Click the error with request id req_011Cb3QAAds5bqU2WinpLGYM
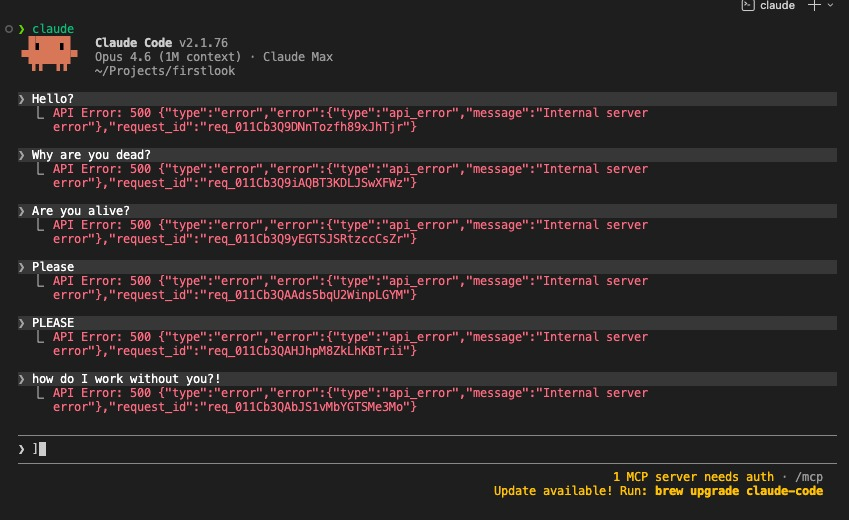Viewport: 849px width, 520px height. point(350,288)
